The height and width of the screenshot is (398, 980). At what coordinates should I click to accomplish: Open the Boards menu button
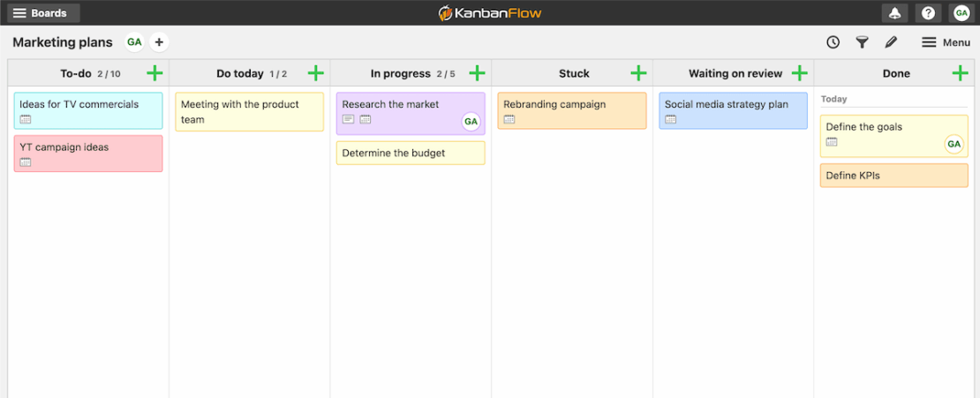click(x=43, y=13)
